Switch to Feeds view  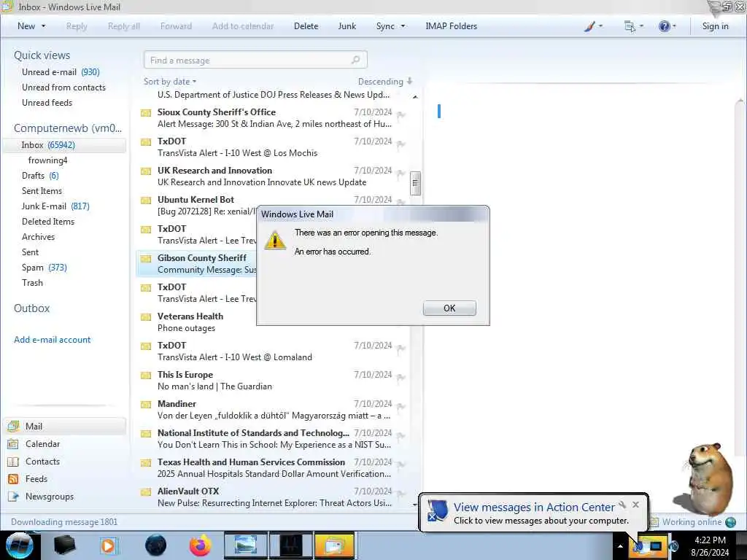point(36,478)
